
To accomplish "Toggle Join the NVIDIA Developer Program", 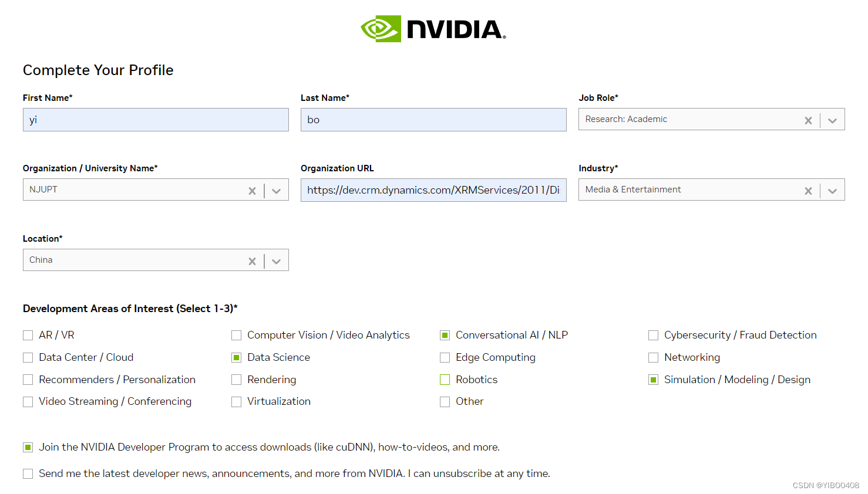I will [x=28, y=447].
